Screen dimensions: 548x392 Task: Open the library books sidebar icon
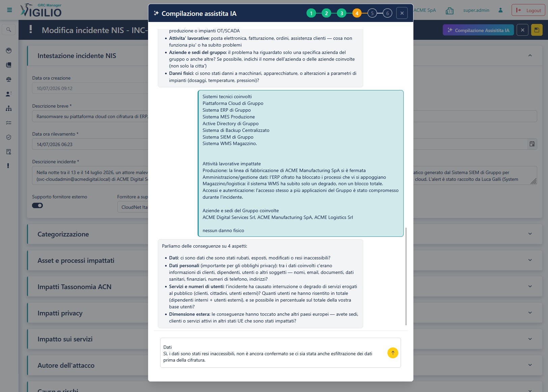9,65
